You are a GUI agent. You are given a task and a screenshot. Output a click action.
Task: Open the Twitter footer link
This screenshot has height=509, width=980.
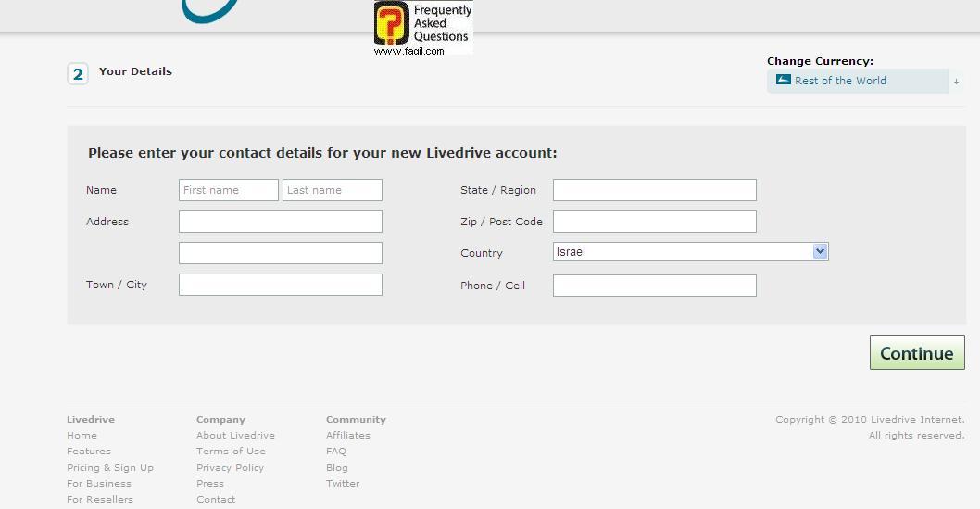[343, 483]
